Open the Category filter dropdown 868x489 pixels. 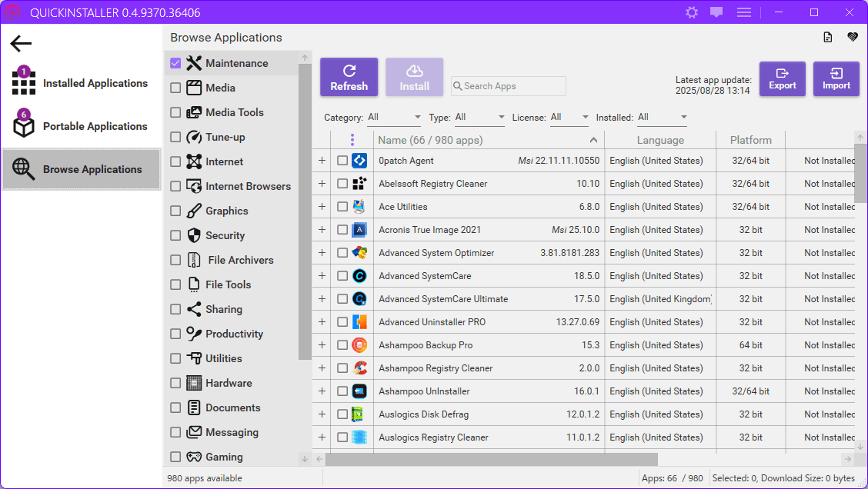pos(394,118)
